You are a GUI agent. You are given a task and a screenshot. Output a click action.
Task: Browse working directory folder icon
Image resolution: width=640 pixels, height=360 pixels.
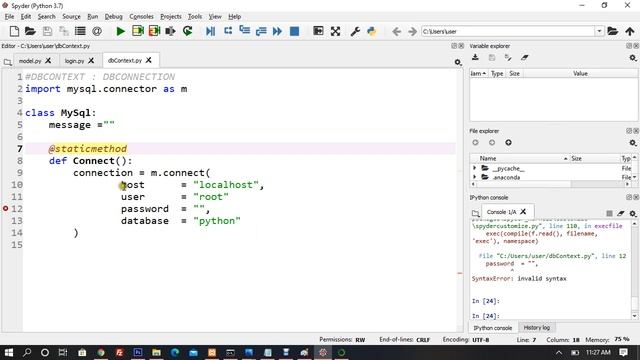(x=612, y=31)
